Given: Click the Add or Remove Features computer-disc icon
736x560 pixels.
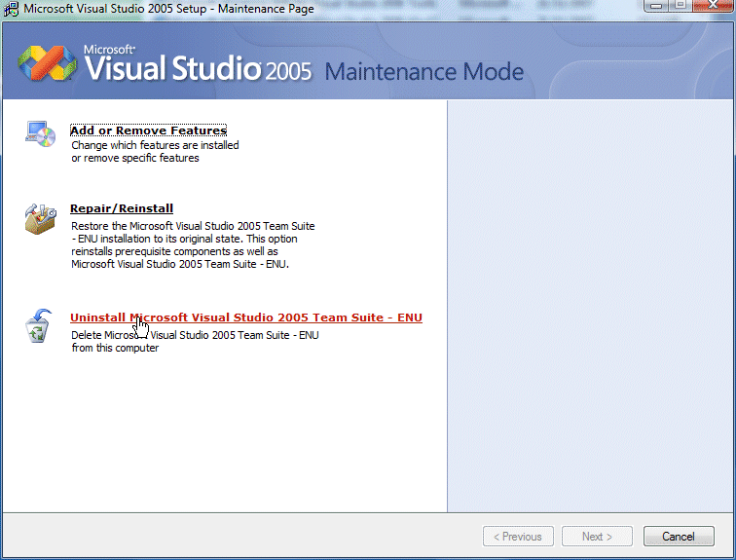Looking at the screenshot, I should click(41, 133).
